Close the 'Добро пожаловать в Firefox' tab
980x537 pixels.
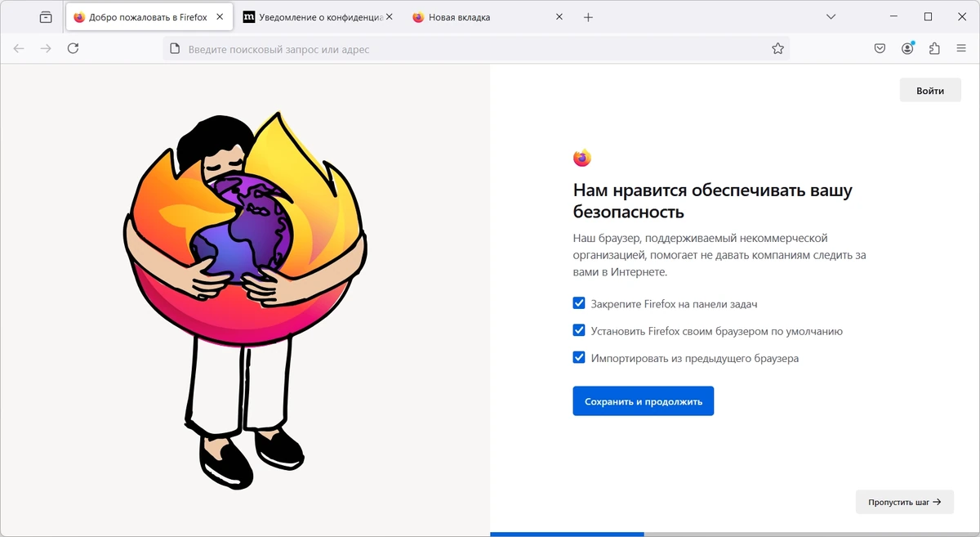coord(220,17)
